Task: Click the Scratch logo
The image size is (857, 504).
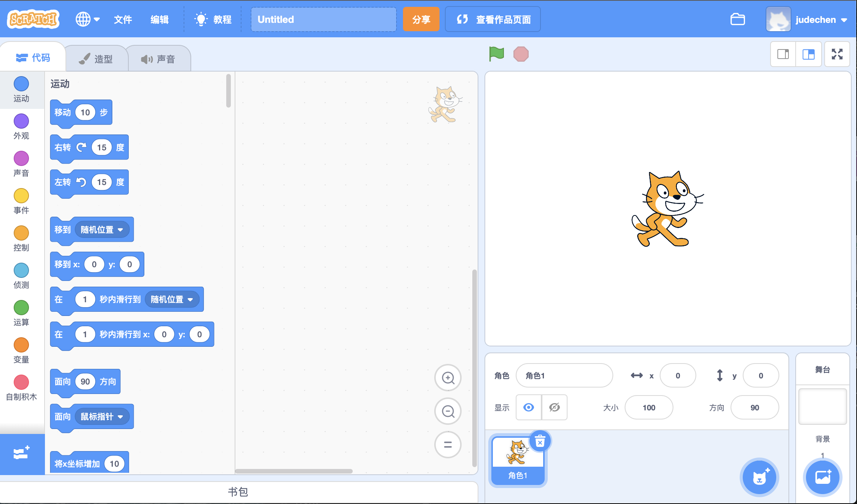Action: pyautogui.click(x=34, y=19)
